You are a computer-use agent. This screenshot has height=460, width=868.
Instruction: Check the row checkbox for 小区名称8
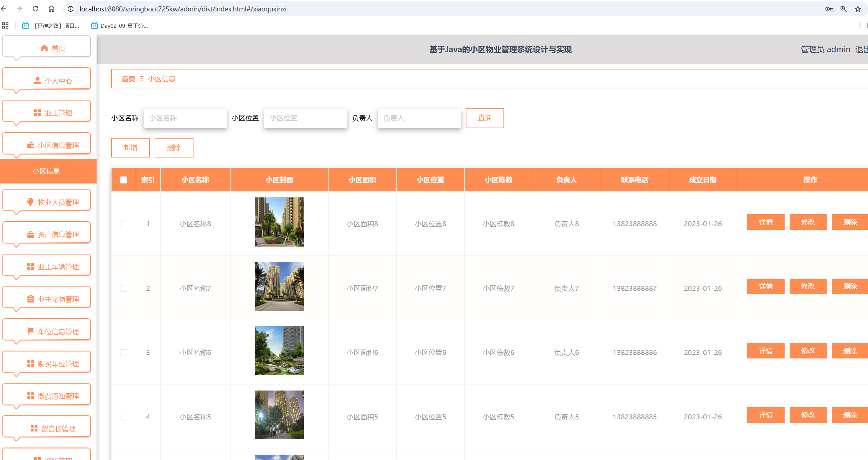124,224
